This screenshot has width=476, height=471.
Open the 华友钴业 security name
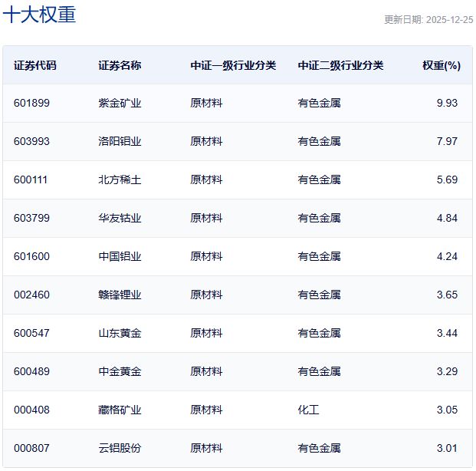click(120, 218)
